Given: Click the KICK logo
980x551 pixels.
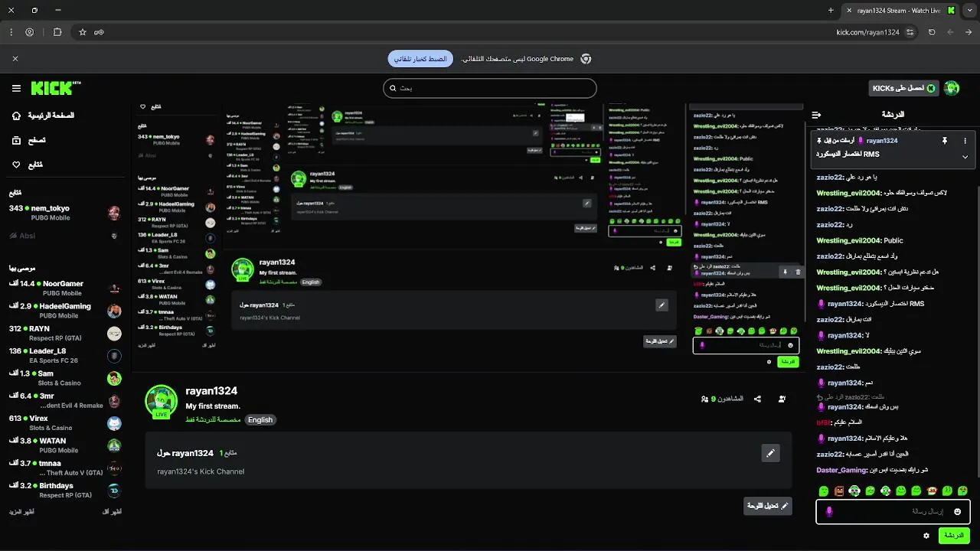Looking at the screenshot, I should [56, 88].
